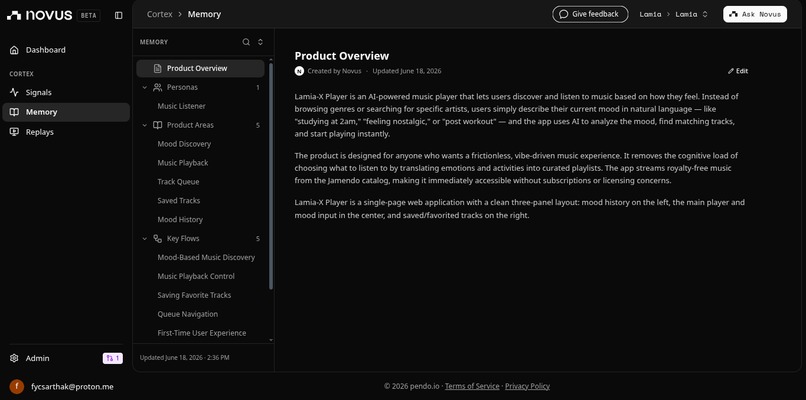Screen dimensions: 806x400
Task: Open search in the Memory panel
Action: [x=246, y=42]
